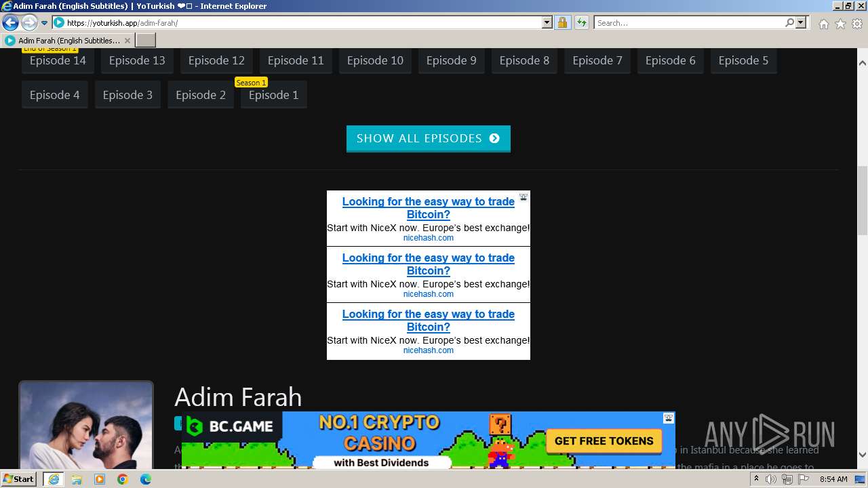
Task: Open Episode 9
Action: pos(451,60)
